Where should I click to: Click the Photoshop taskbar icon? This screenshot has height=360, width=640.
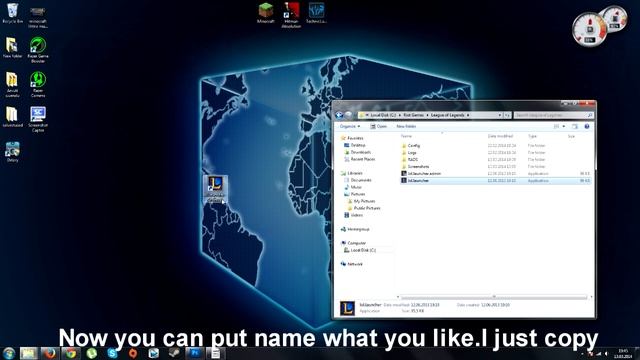[x=195, y=353]
